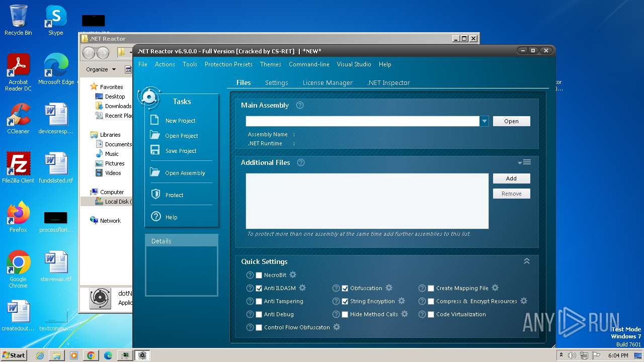Screen dimensions: 644x362
Task: Click the Open Project folder icon
Action: (155, 135)
